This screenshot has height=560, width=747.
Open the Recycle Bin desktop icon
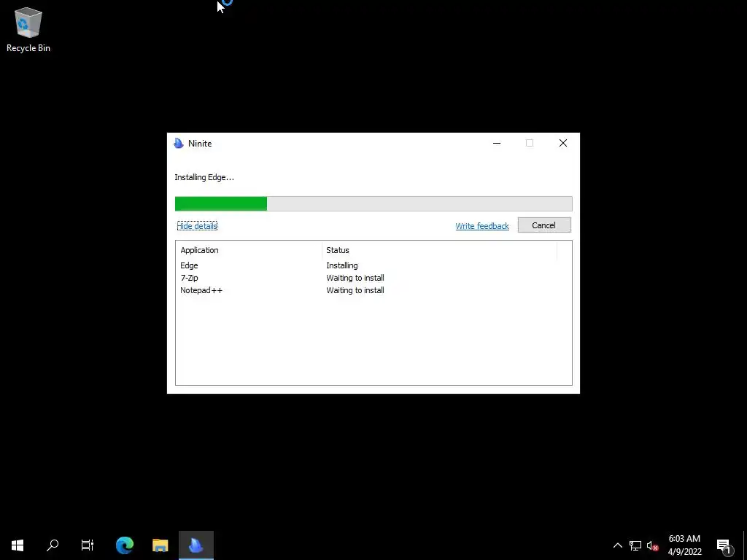click(28, 29)
